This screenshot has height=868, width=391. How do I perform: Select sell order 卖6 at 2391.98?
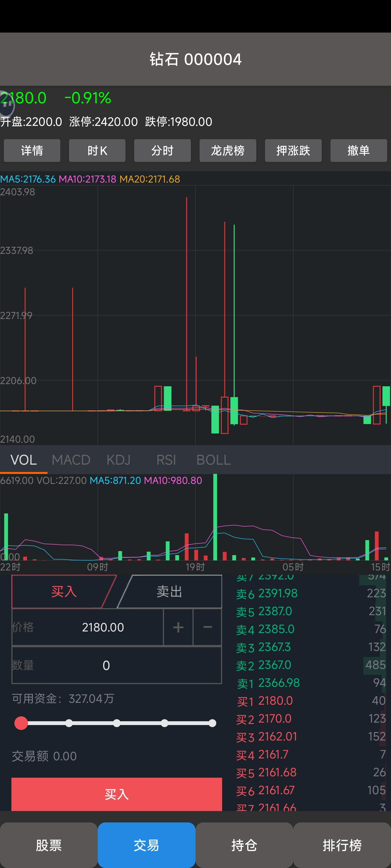point(311,593)
